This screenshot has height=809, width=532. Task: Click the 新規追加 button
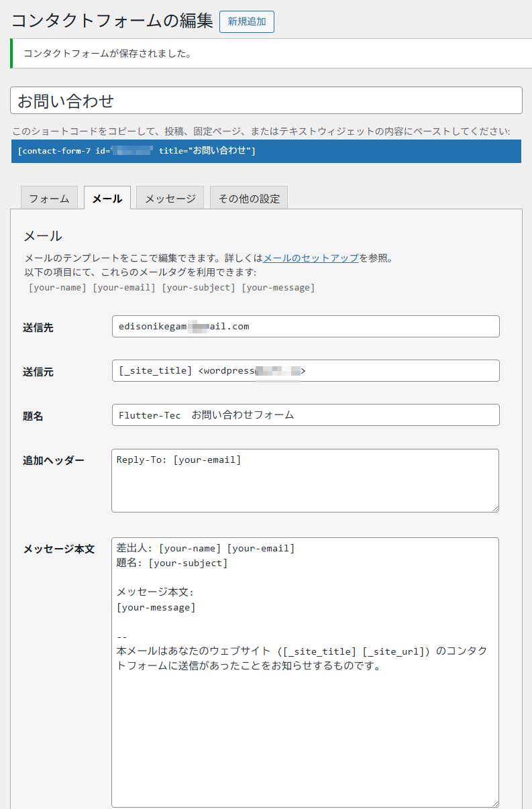pos(246,21)
